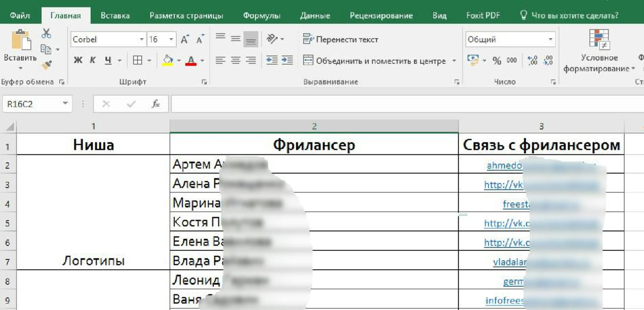644x310 pixels.
Task: Apply yellow fill color bucket
Action: coord(168,61)
